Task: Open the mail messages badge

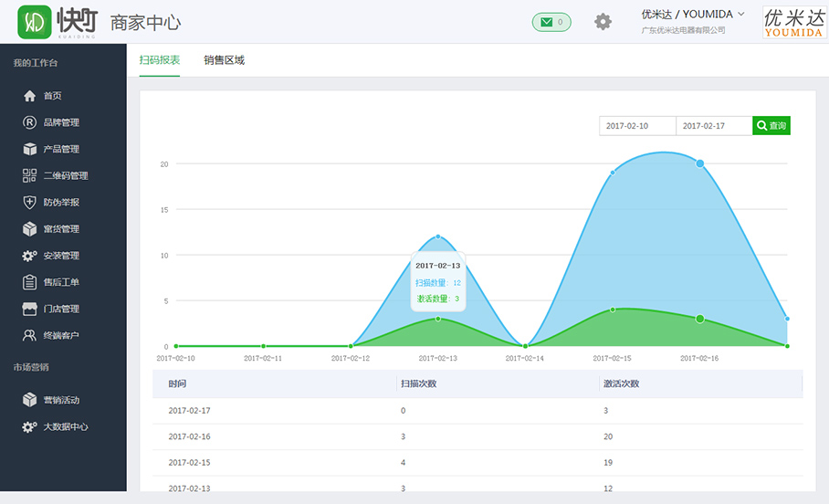Action: click(x=551, y=22)
